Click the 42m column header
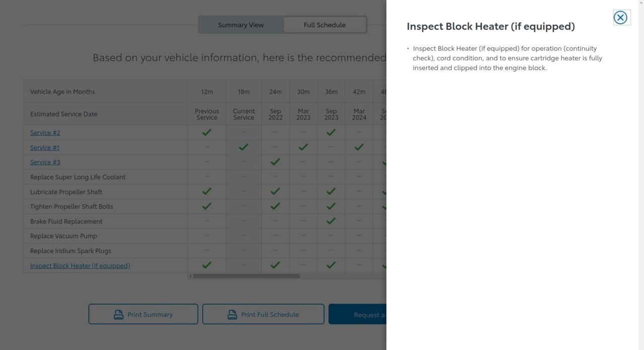Image resolution: width=644 pixels, height=350 pixels. (x=359, y=92)
